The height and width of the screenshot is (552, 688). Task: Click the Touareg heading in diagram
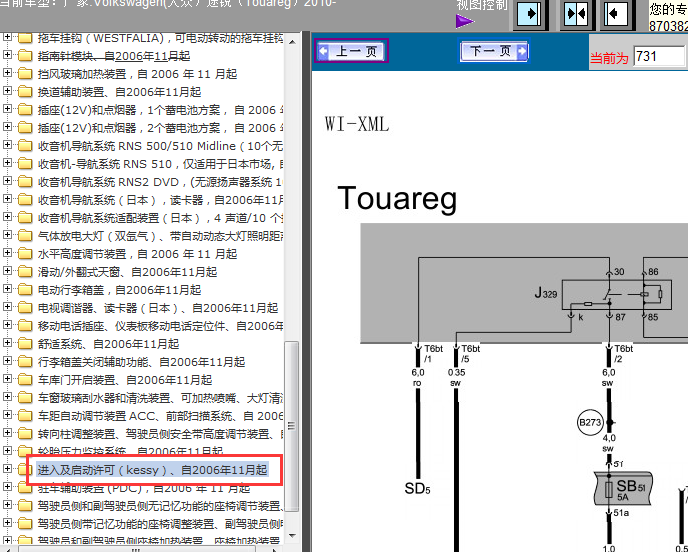pyautogui.click(x=397, y=199)
